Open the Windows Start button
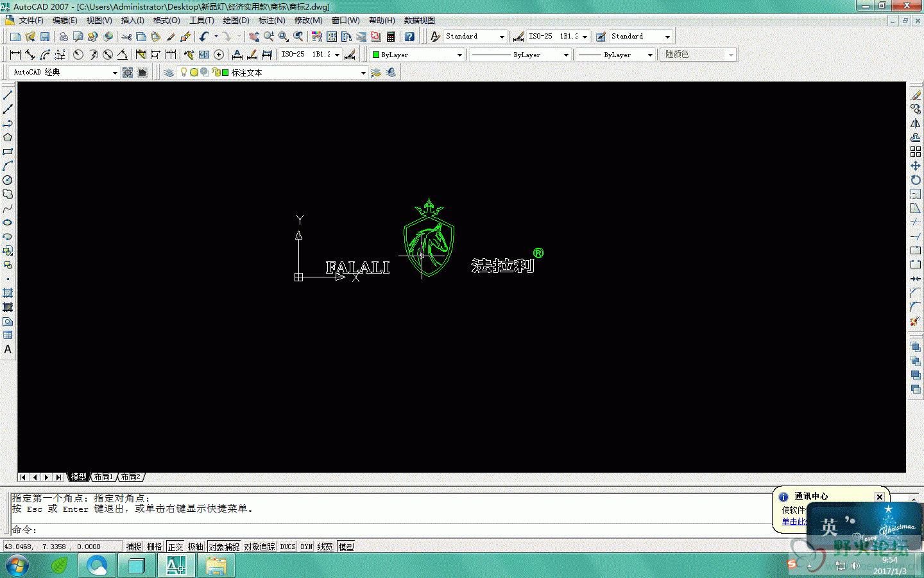Screen dimensions: 924x578 [x=17, y=566]
